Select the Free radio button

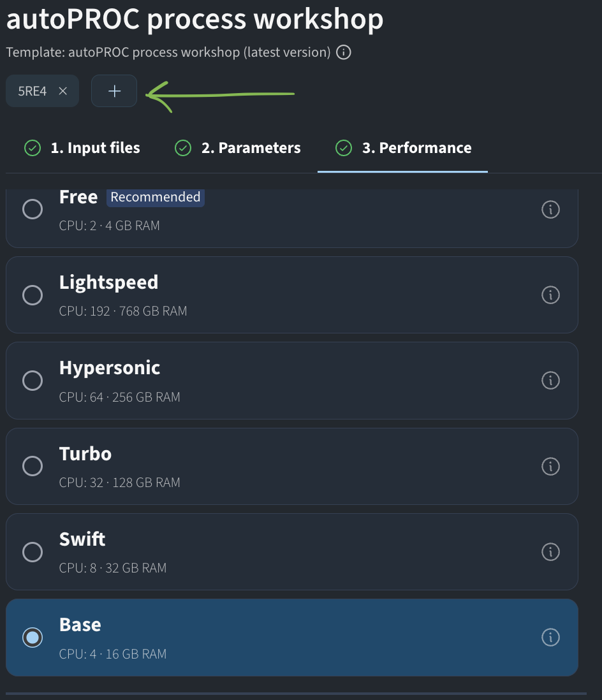coord(33,209)
